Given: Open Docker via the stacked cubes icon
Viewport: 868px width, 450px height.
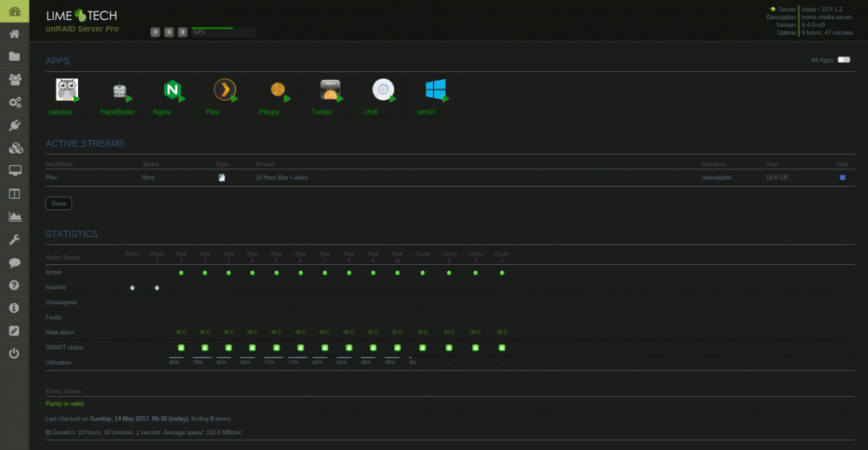Looking at the screenshot, I should (x=15, y=148).
